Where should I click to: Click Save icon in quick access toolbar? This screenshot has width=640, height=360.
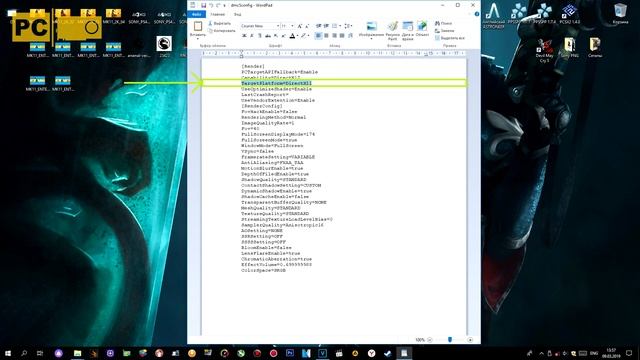[x=203, y=5]
